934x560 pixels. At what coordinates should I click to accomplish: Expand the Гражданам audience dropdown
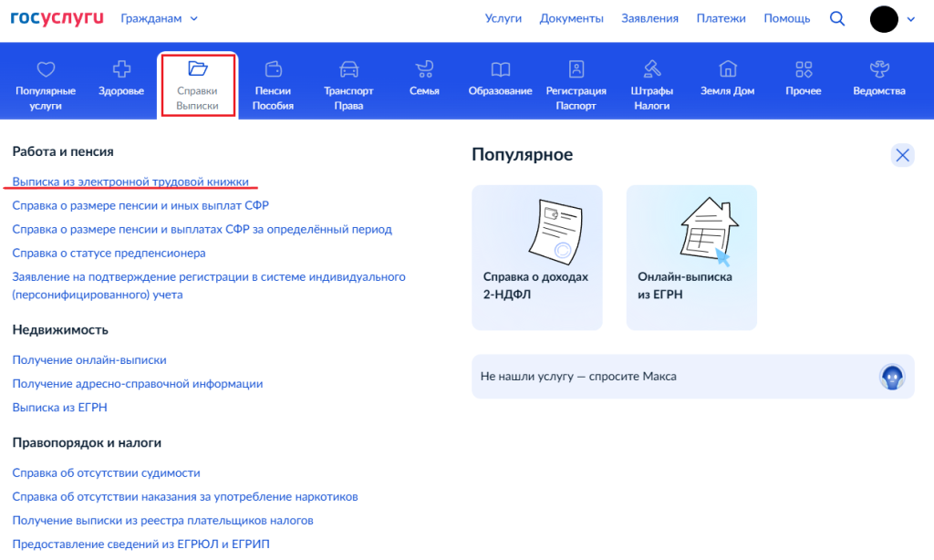point(159,18)
